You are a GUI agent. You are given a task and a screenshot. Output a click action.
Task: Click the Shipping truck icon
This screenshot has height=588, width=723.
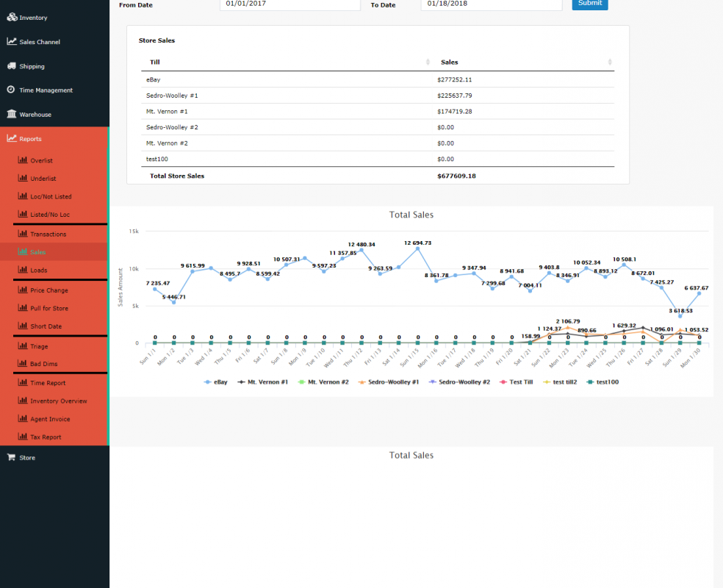click(12, 66)
